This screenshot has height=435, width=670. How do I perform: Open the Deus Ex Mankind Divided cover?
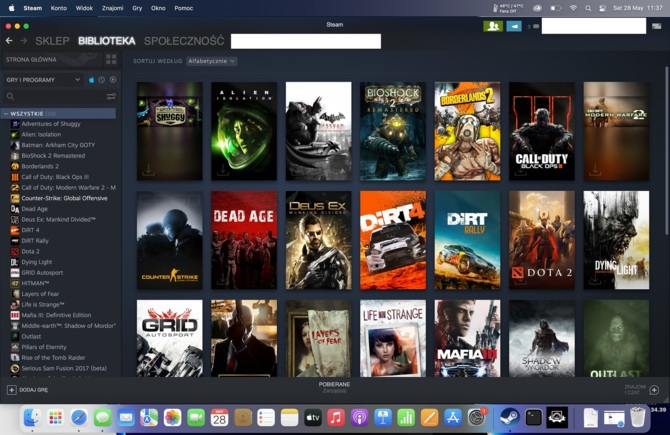tap(318, 240)
